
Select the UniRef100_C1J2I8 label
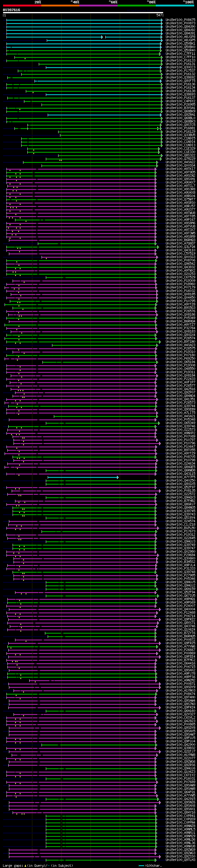(180, 524)
